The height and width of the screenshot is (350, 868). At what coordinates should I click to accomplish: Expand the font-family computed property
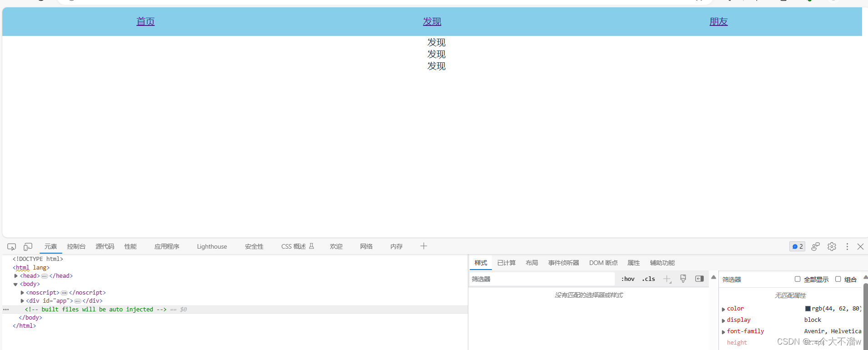click(723, 332)
